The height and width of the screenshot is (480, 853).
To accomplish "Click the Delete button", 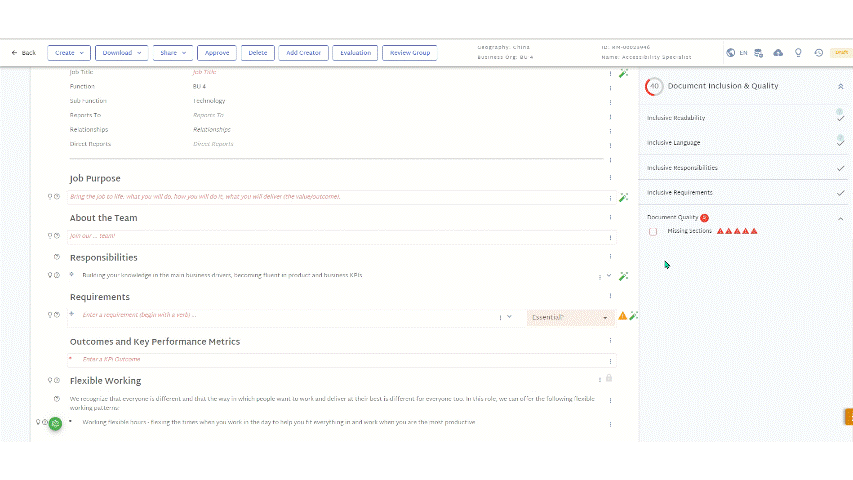I will click(257, 53).
